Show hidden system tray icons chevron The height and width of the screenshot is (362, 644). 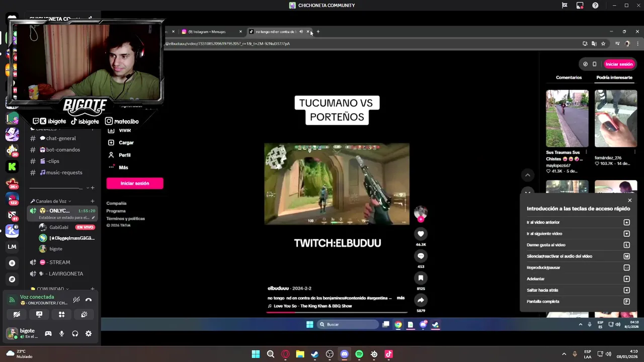tap(563, 354)
